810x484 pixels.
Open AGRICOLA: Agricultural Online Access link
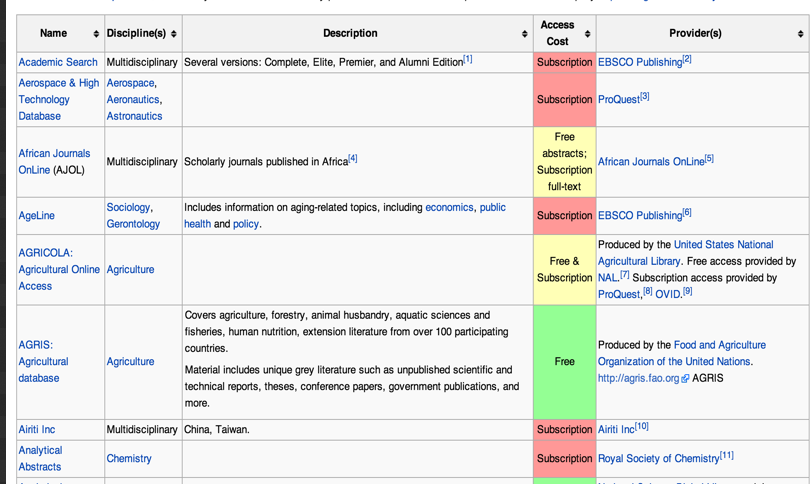59,269
